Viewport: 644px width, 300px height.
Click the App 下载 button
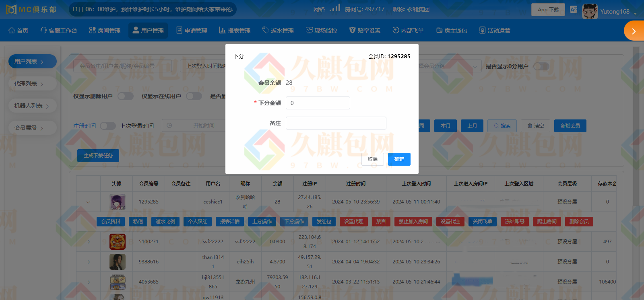(x=548, y=10)
